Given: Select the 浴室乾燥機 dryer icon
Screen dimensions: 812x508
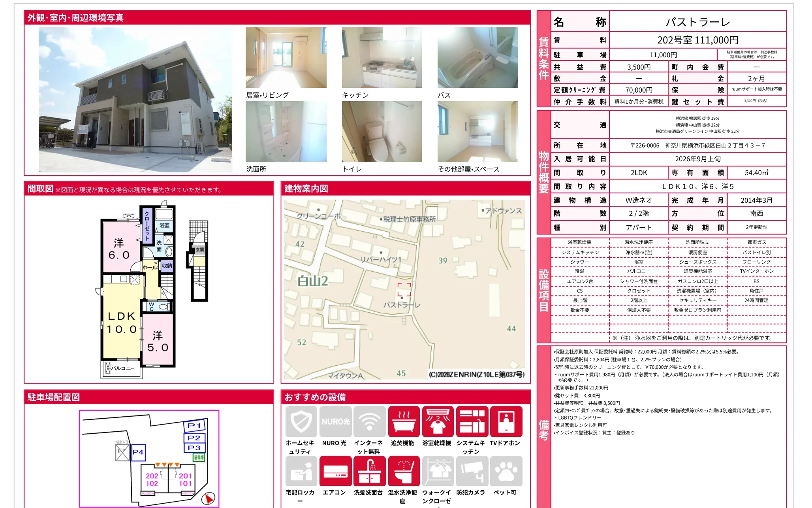Looking at the screenshot, I should [438, 421].
